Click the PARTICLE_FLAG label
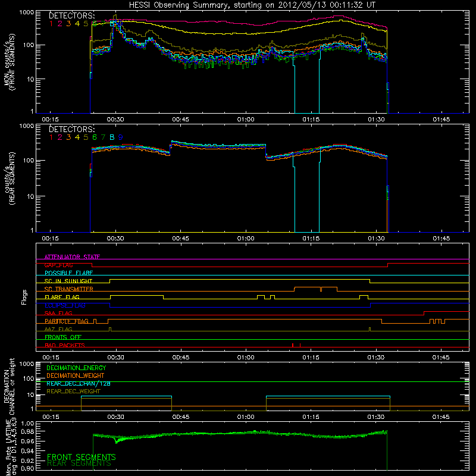Screen dimensions: 476x476 coord(67,321)
